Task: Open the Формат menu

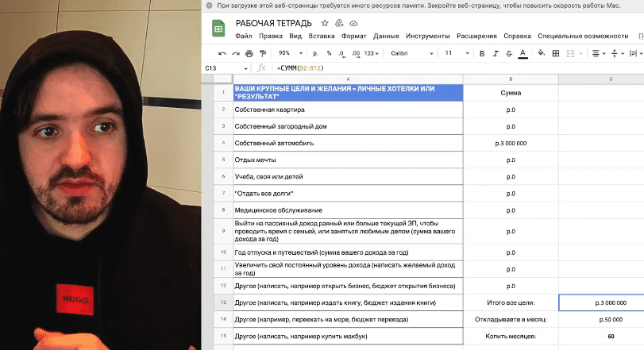Action: click(353, 36)
